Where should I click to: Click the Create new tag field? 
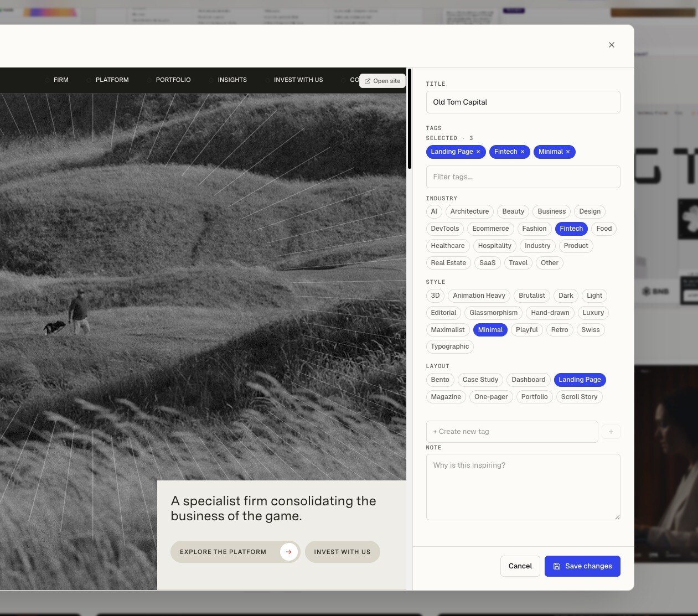(512, 432)
